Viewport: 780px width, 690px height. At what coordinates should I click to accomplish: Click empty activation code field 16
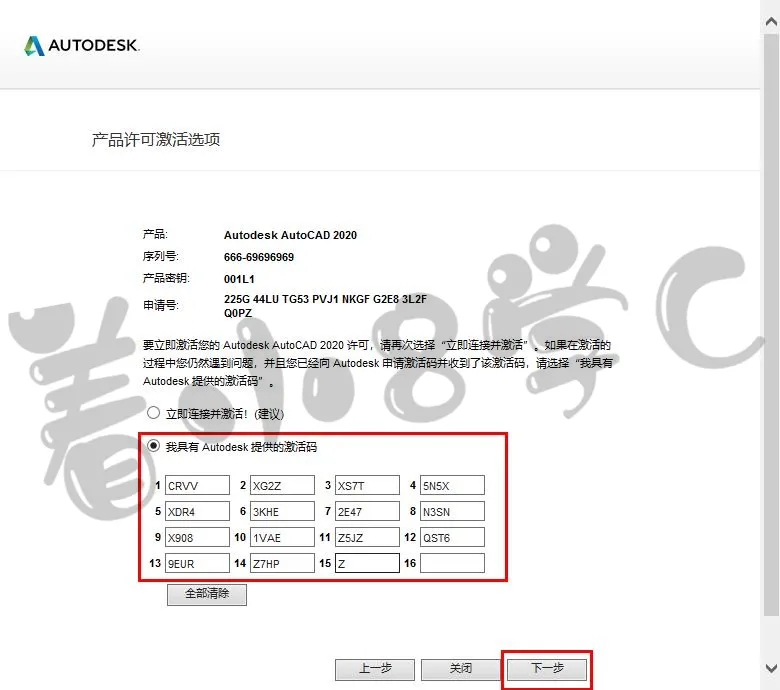452,563
